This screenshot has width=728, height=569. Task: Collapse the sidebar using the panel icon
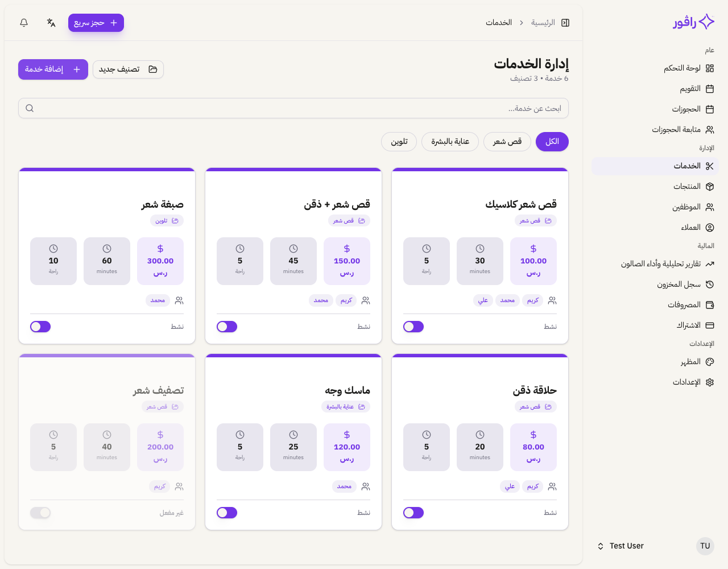pos(565,22)
